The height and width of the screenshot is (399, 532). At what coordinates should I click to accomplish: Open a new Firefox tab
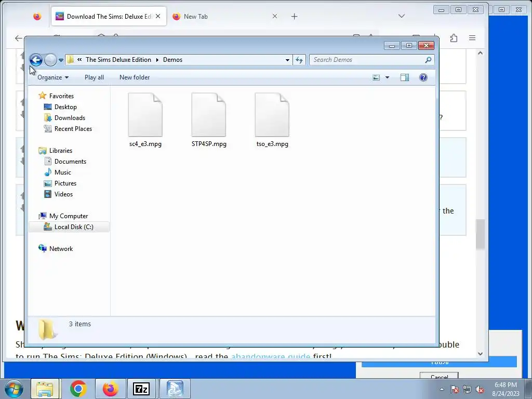coord(294,16)
